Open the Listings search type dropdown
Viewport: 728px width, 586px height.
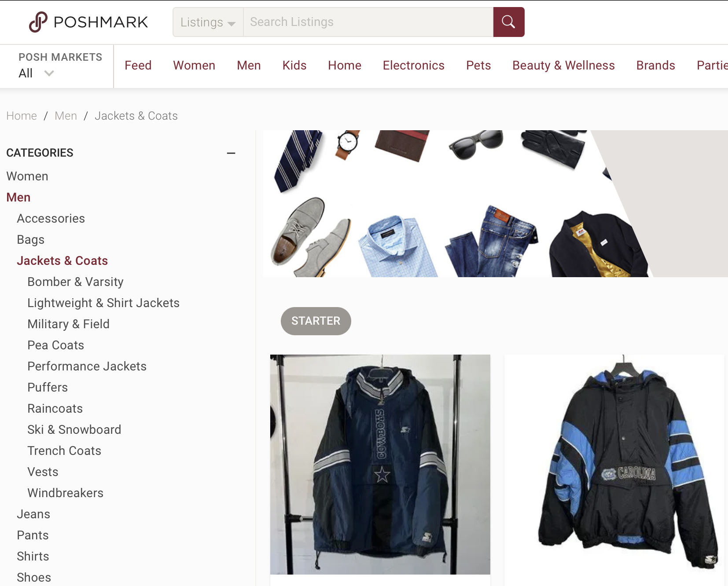(208, 22)
